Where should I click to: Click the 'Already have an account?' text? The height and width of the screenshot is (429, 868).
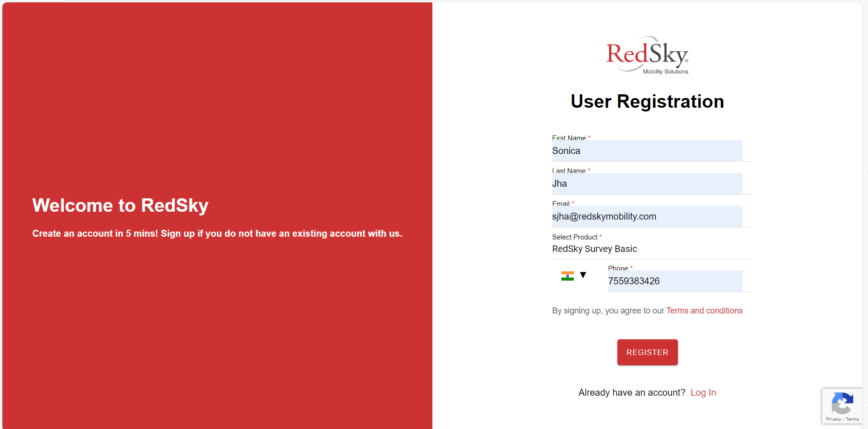[632, 392]
